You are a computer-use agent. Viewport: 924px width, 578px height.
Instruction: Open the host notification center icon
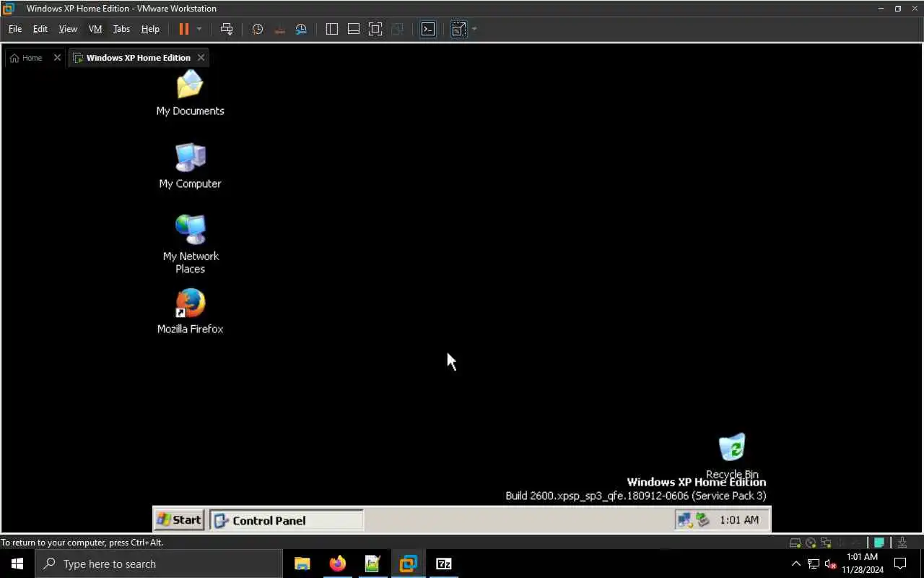[x=900, y=564]
